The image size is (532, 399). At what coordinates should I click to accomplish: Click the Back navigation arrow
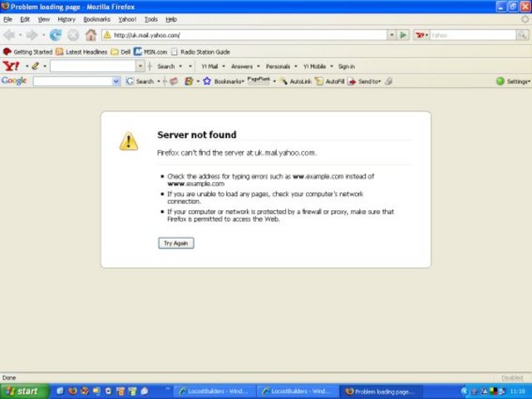point(10,35)
